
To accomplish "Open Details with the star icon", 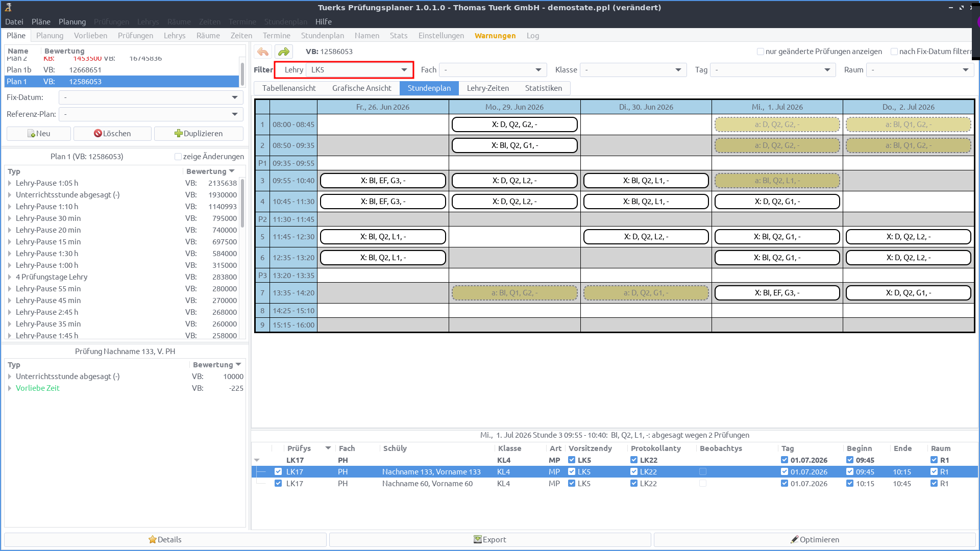I will click(165, 540).
